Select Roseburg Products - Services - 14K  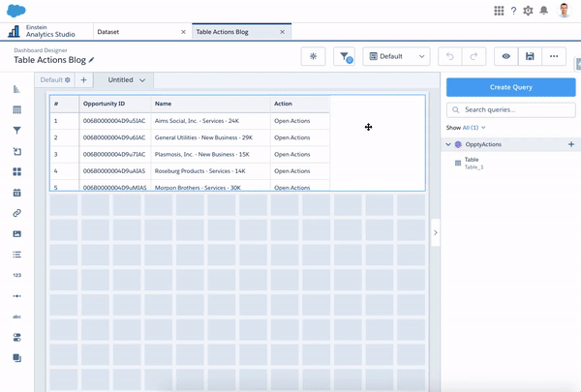click(x=200, y=170)
